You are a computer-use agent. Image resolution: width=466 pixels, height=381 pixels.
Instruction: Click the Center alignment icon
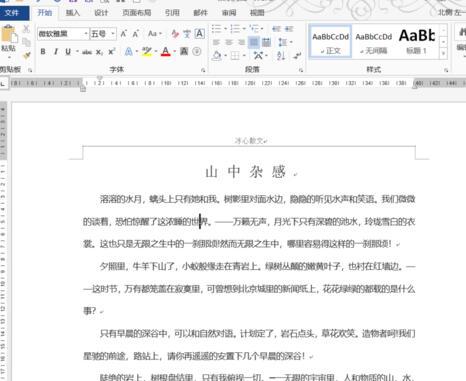point(229,43)
